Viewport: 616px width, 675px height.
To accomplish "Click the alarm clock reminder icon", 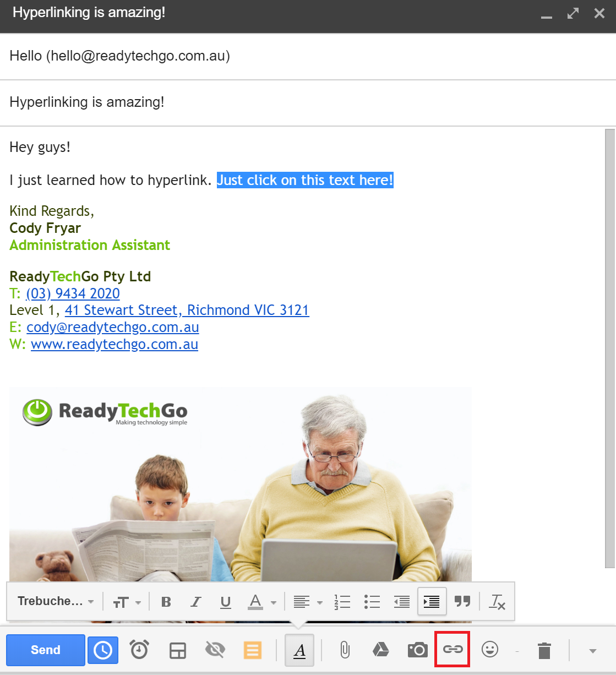I will click(x=139, y=650).
